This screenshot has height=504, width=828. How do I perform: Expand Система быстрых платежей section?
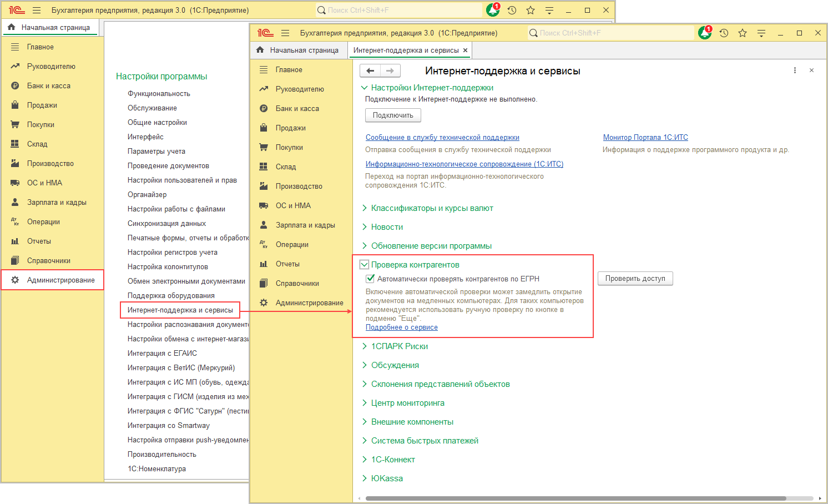[x=365, y=441]
